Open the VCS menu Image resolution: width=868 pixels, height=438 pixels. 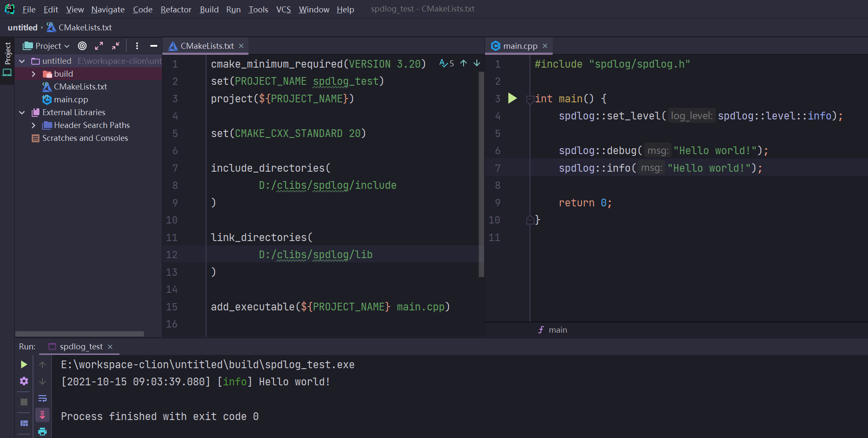(283, 9)
